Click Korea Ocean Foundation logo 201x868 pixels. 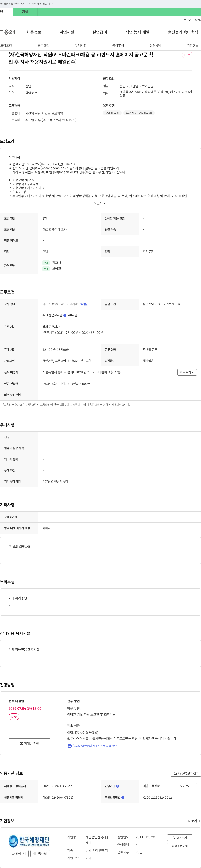click(29, 841)
